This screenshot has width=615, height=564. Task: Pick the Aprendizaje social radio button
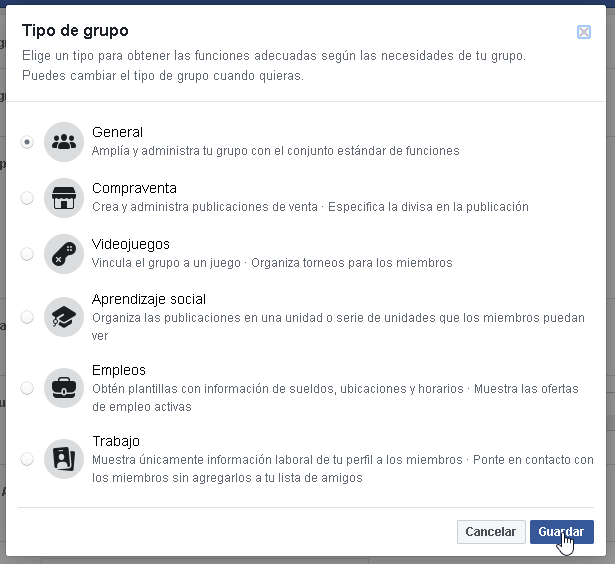point(27,317)
